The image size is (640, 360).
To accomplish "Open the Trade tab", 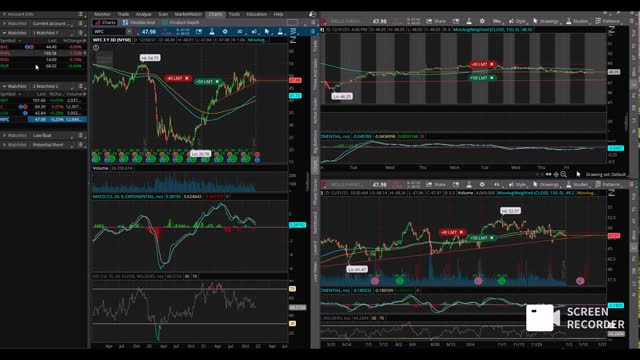I will point(123,14).
